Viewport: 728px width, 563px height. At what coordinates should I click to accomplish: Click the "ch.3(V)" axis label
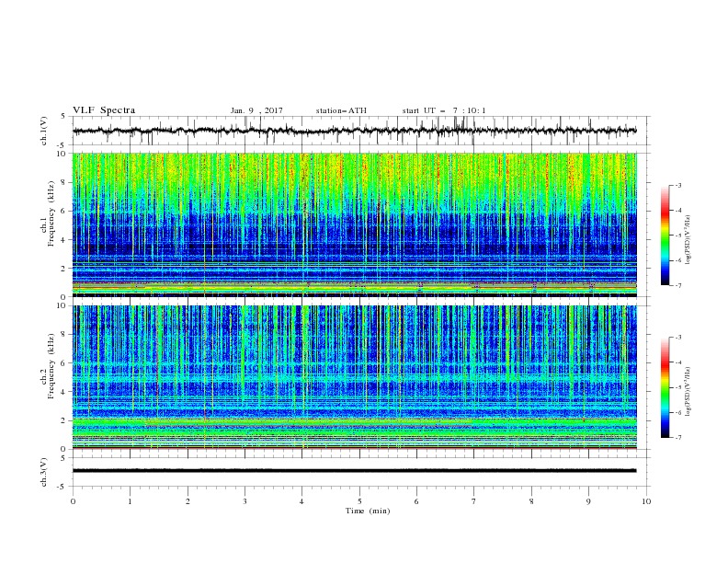click(x=44, y=472)
